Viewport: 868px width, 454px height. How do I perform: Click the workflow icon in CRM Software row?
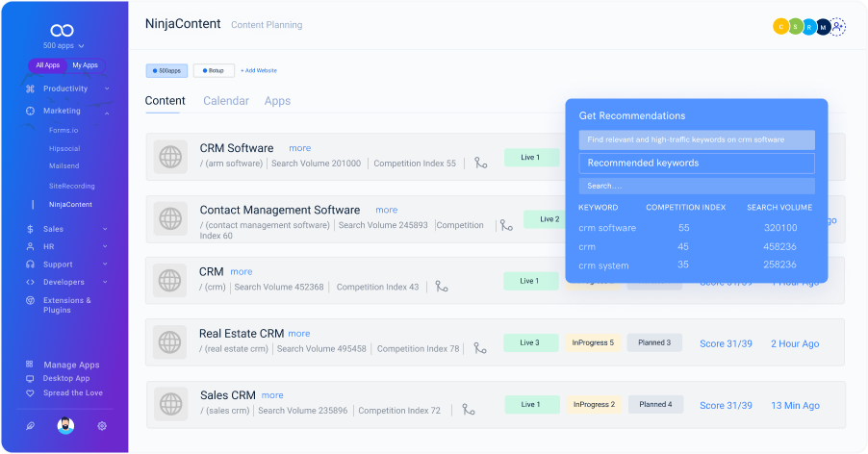click(481, 163)
